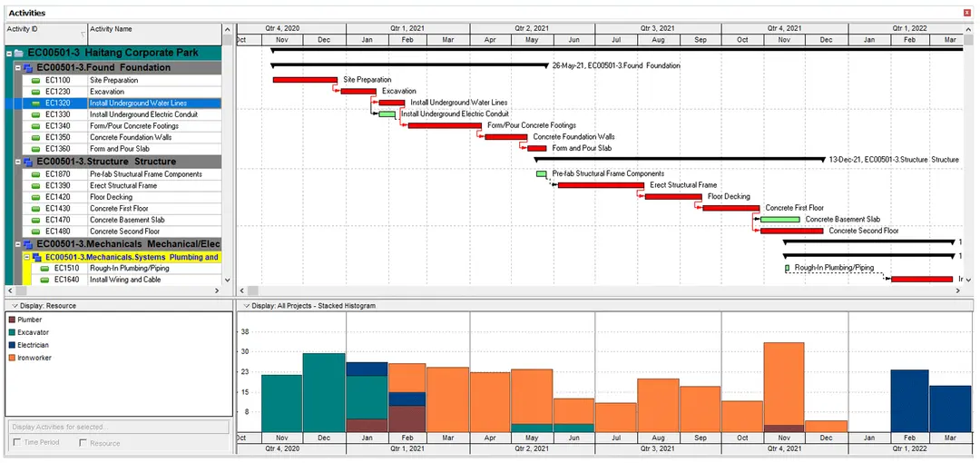Click the green activity icon for EC1340
The height and width of the screenshot is (463, 980).
tap(35, 126)
